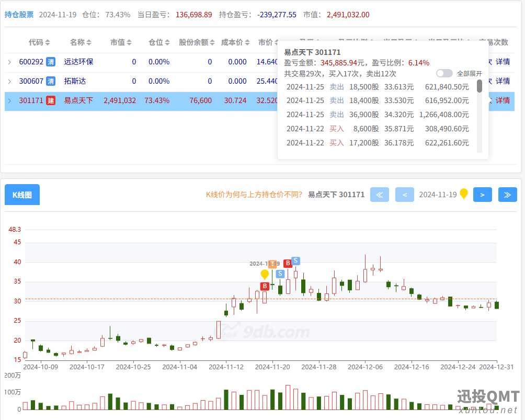This screenshot has width=525, height=420.
Task: Expand the 301171 易点天下 row
Action: 9,101
